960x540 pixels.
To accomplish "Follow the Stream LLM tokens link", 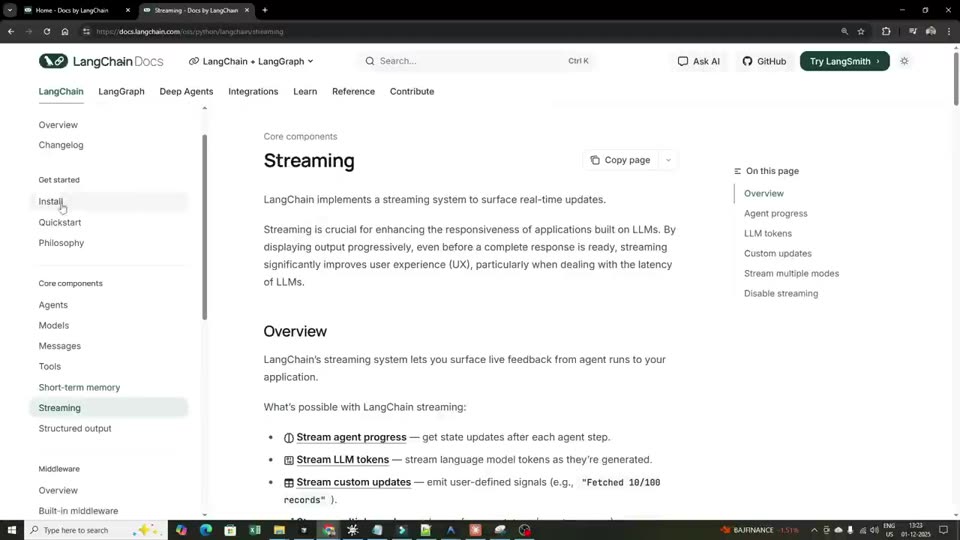I will (343, 460).
